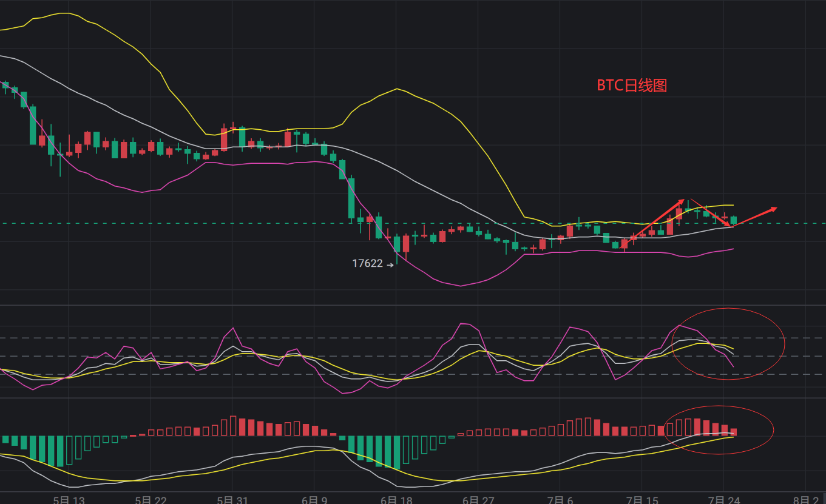The image size is (826, 504).
Task: Click the 5月 13 date label
Action: tap(69, 500)
